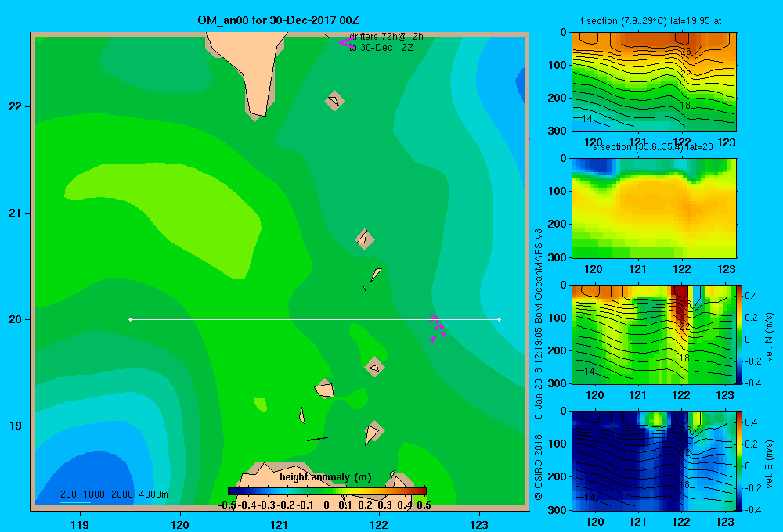The height and width of the screenshot is (532, 783).
Task: Open the northward velocity section plot
Action: (x=653, y=334)
